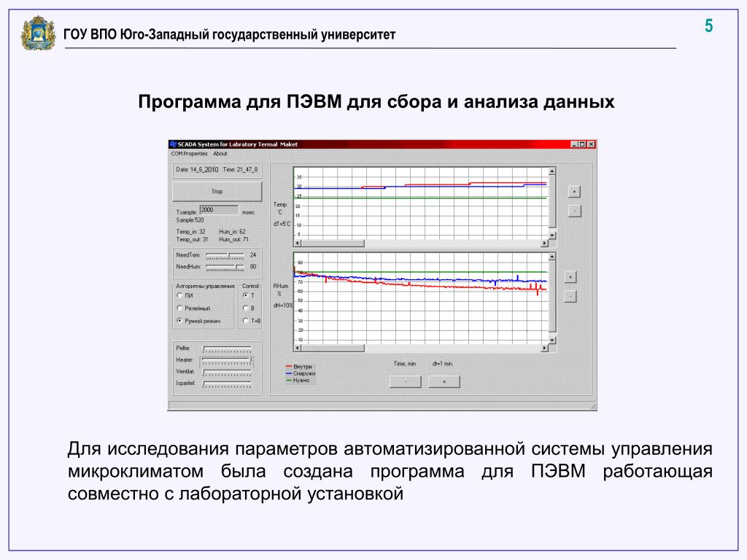Close the SCADA window

click(591, 144)
